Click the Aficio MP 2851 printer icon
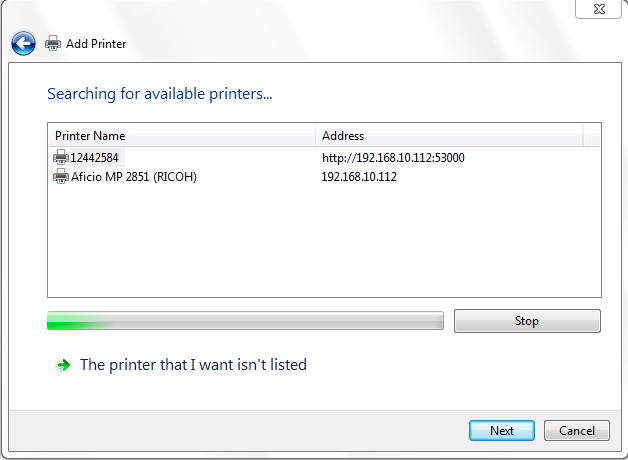 pyautogui.click(x=61, y=177)
